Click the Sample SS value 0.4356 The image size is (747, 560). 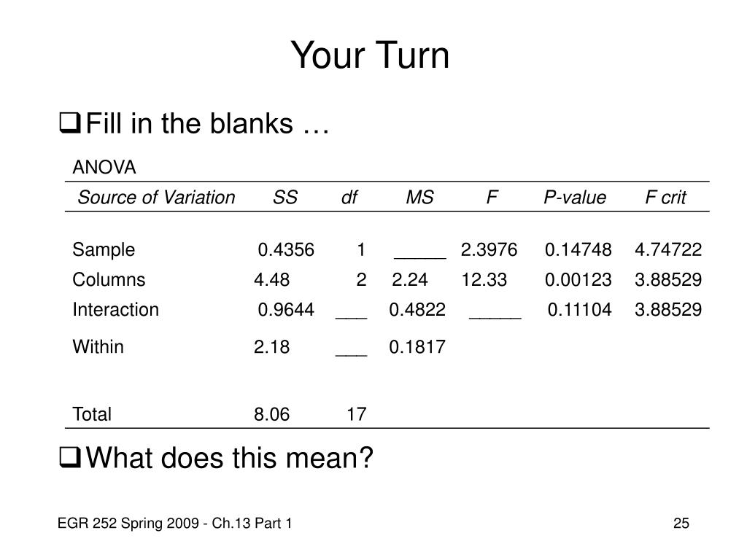click(x=286, y=249)
